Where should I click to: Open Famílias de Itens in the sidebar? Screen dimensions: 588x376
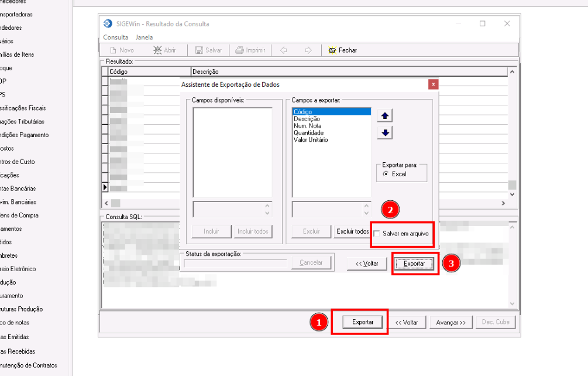pos(17,55)
